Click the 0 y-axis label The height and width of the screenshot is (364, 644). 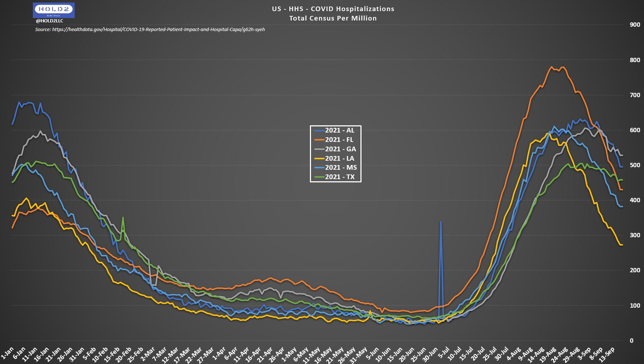click(631, 341)
